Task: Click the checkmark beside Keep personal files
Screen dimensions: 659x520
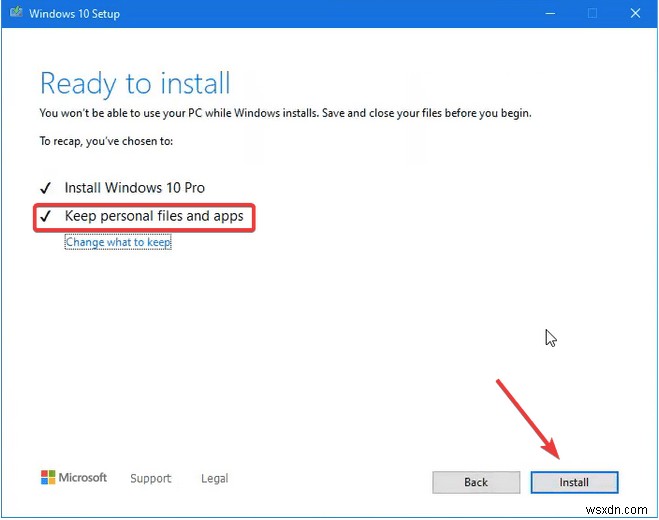Action: tap(45, 216)
